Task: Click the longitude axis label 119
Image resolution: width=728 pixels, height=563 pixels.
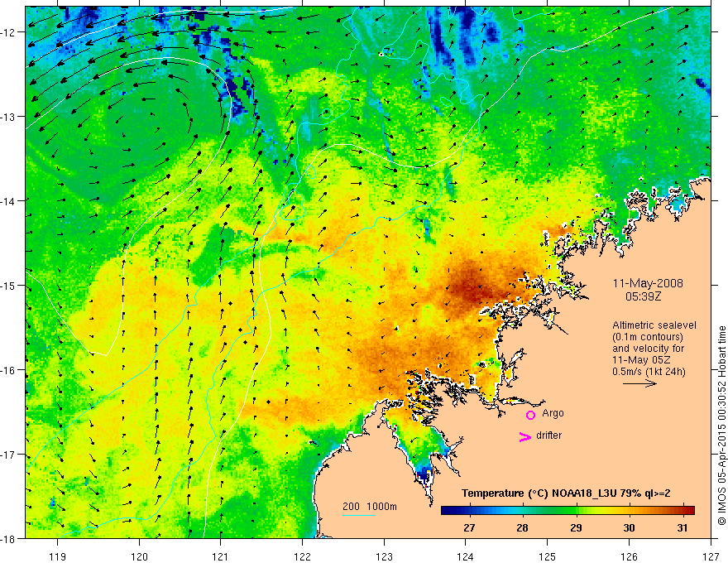Action: tap(58, 556)
